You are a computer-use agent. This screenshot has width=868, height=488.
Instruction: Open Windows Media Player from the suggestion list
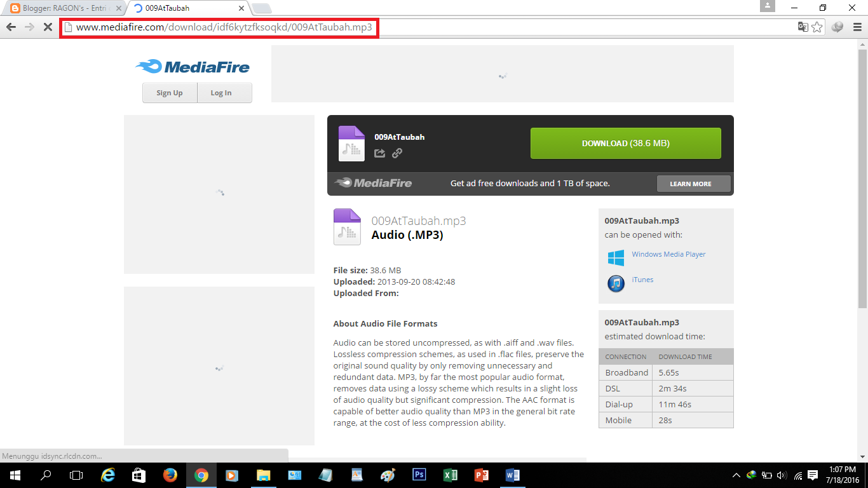(668, 254)
